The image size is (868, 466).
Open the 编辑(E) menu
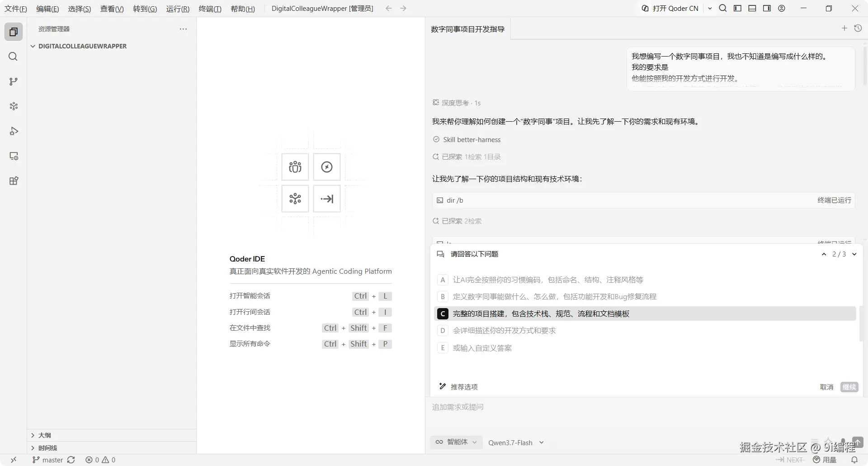[x=47, y=9]
